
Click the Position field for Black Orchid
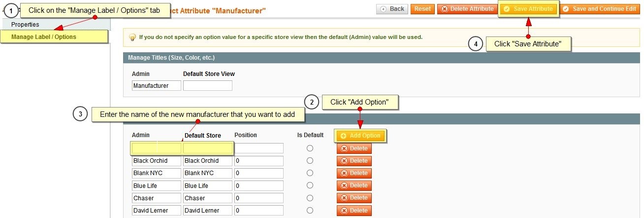259,161
